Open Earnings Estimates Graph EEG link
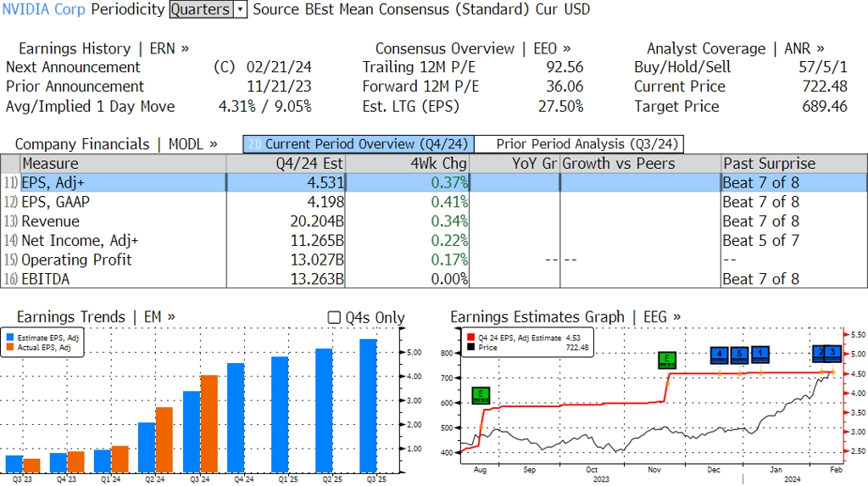This screenshot has height=486, width=868. point(565,317)
